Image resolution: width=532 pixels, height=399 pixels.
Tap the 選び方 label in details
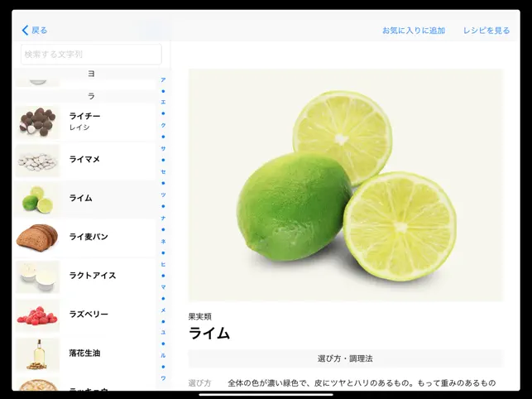[x=200, y=383]
